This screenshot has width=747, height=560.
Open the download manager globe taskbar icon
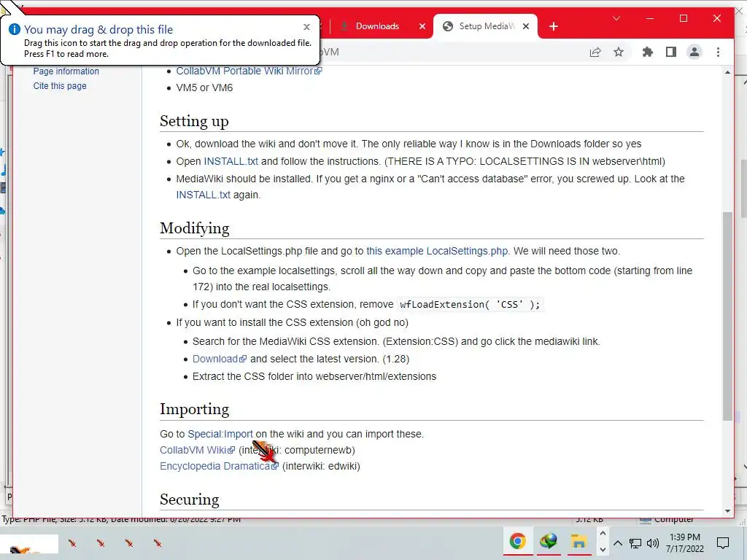(549, 542)
